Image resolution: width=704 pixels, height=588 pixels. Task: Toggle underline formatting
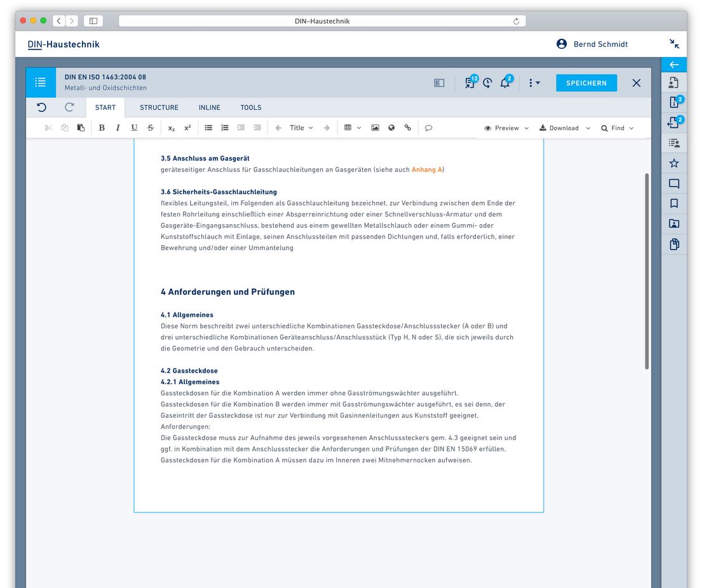[134, 128]
